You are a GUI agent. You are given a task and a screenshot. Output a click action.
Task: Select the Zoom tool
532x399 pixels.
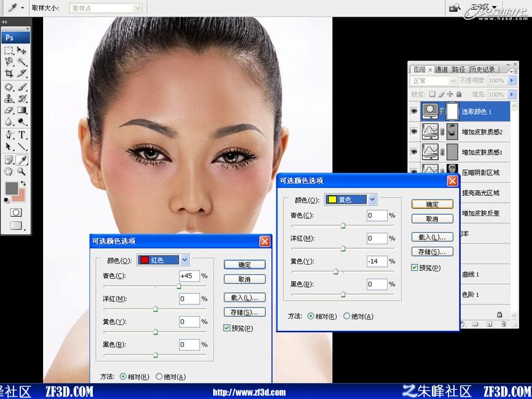22,171
